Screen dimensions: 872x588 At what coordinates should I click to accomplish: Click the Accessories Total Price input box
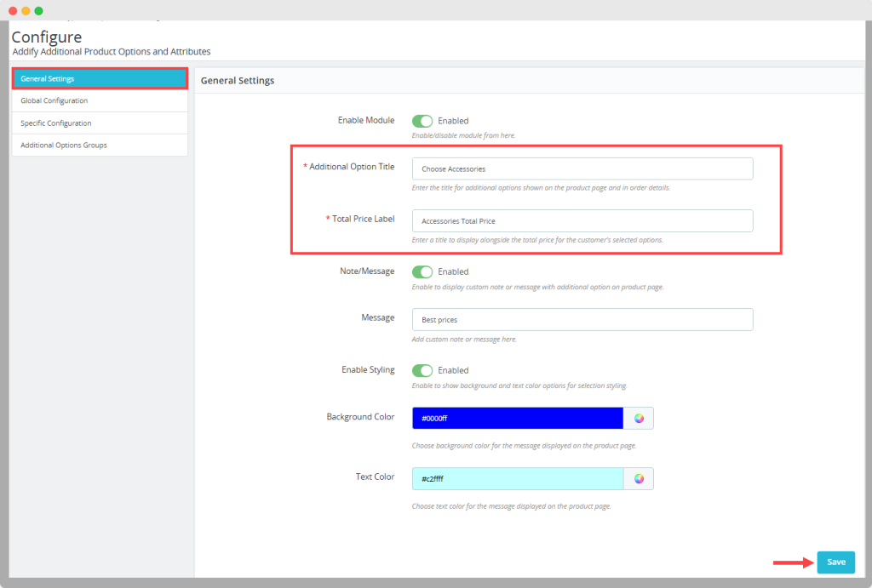point(582,221)
